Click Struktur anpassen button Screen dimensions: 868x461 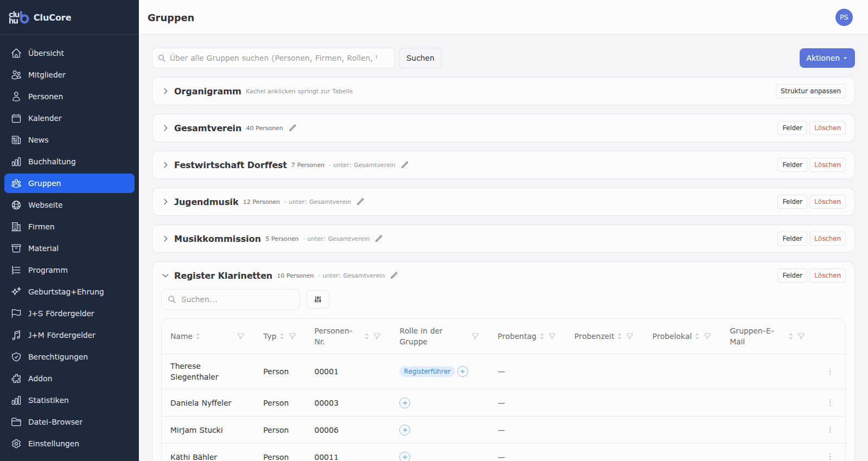tap(810, 91)
